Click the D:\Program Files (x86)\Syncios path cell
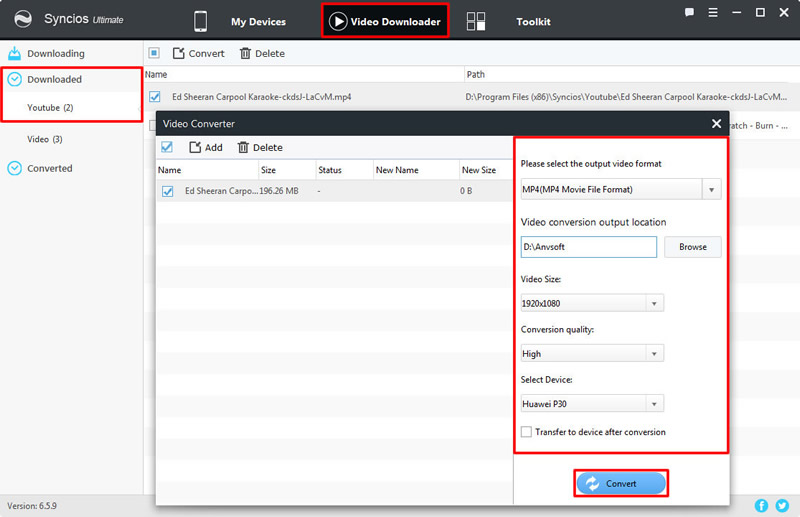Image resolution: width=800 pixels, height=517 pixels. (x=626, y=96)
